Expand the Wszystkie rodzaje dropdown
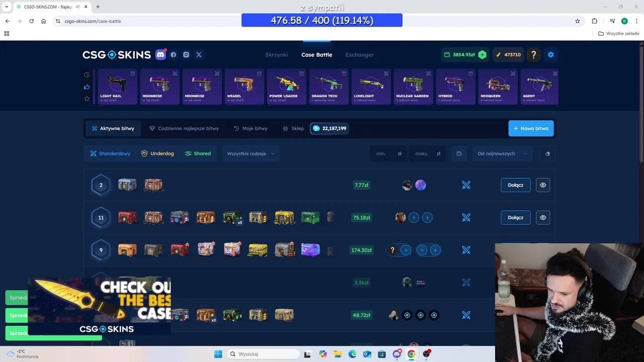Image resolution: width=644 pixels, height=362 pixels. pos(251,154)
